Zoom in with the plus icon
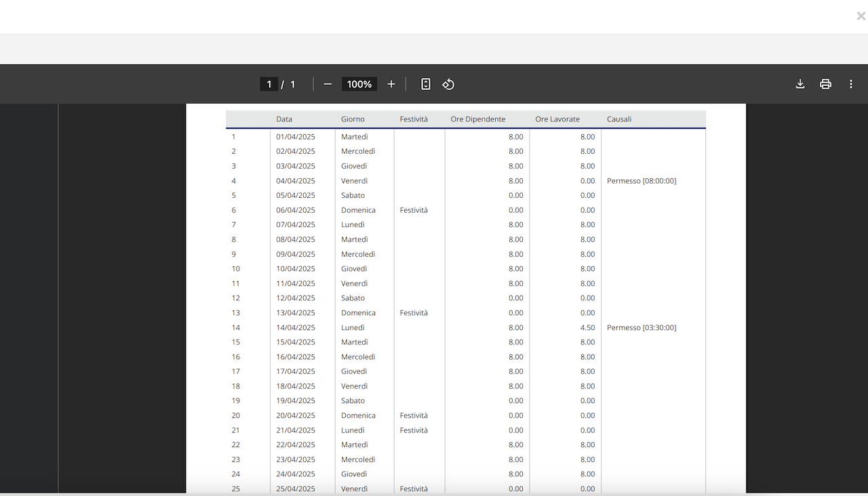The width and height of the screenshot is (868, 496). click(391, 84)
